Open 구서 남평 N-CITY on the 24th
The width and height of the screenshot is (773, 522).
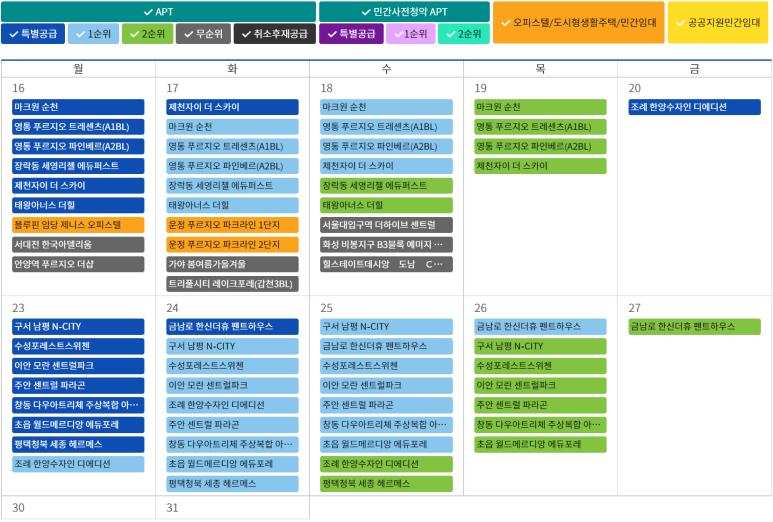point(232,346)
